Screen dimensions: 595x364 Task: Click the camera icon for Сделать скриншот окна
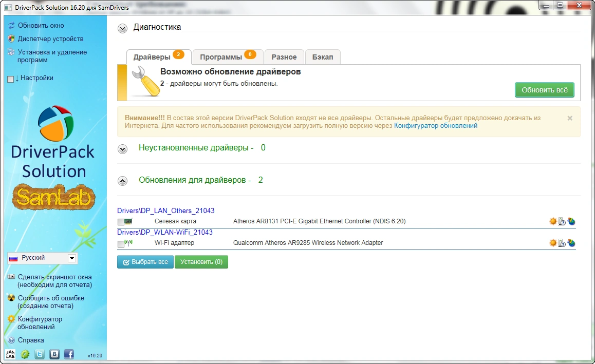11,277
